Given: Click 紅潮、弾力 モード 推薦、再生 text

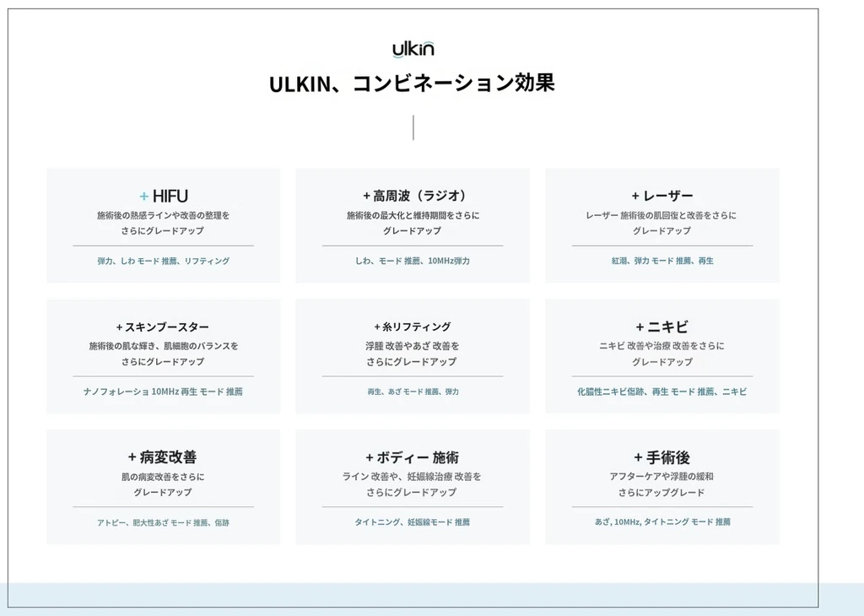Looking at the screenshot, I should coord(661,261).
